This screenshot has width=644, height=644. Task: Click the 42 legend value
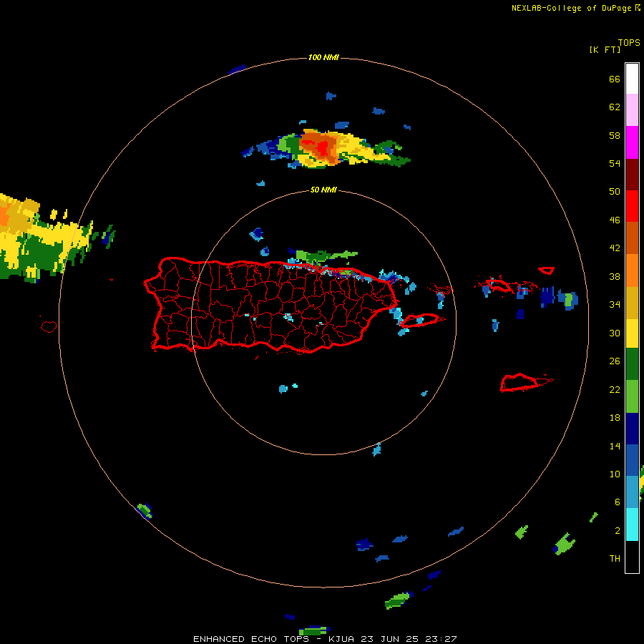[615, 248]
